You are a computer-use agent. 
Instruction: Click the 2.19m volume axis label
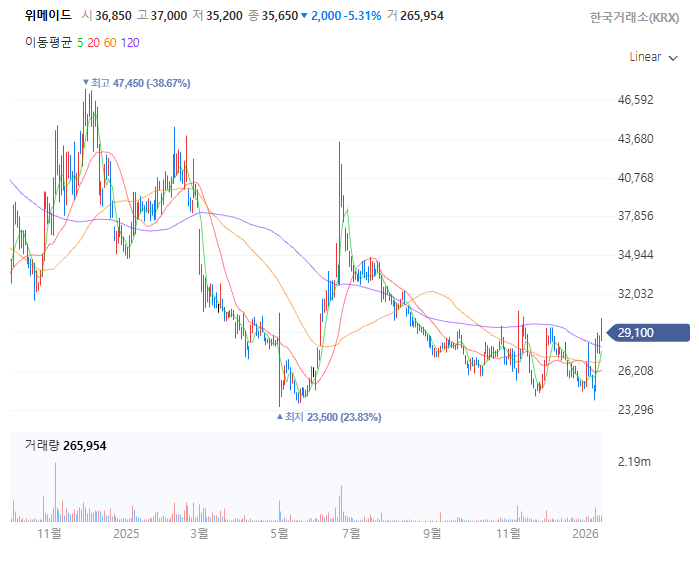coord(635,462)
